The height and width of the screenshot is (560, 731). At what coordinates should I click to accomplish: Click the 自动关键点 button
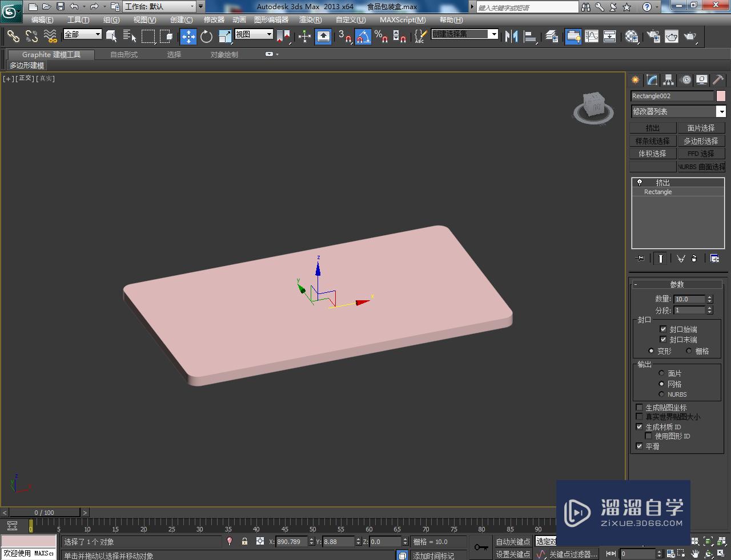[x=513, y=542]
